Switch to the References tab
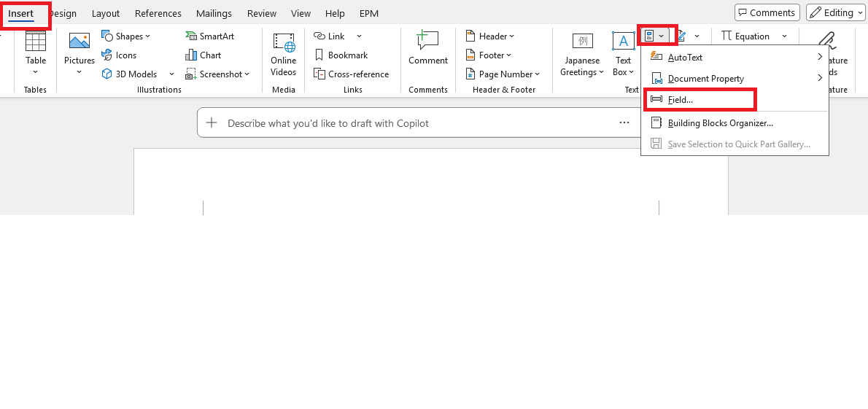 (x=158, y=13)
